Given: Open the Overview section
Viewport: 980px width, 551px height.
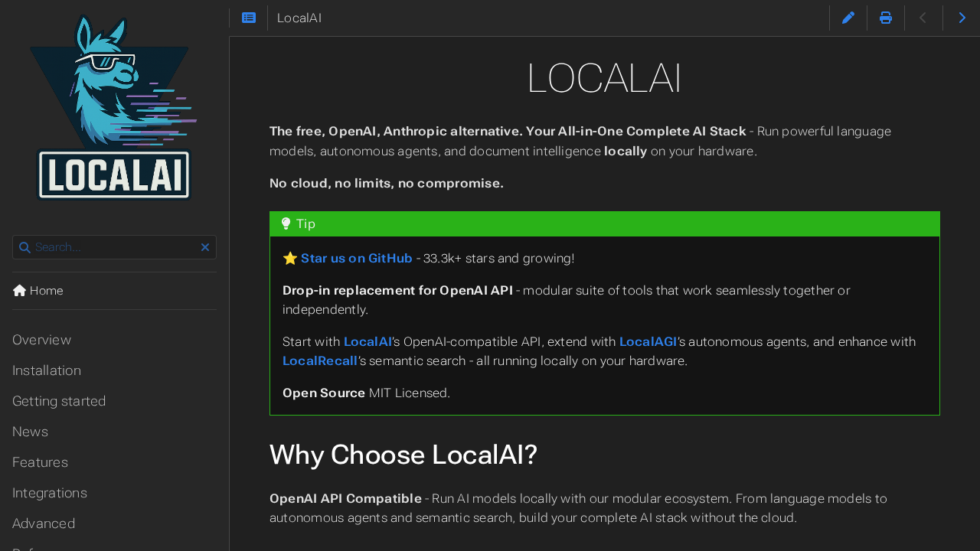Looking at the screenshot, I should coord(41,339).
